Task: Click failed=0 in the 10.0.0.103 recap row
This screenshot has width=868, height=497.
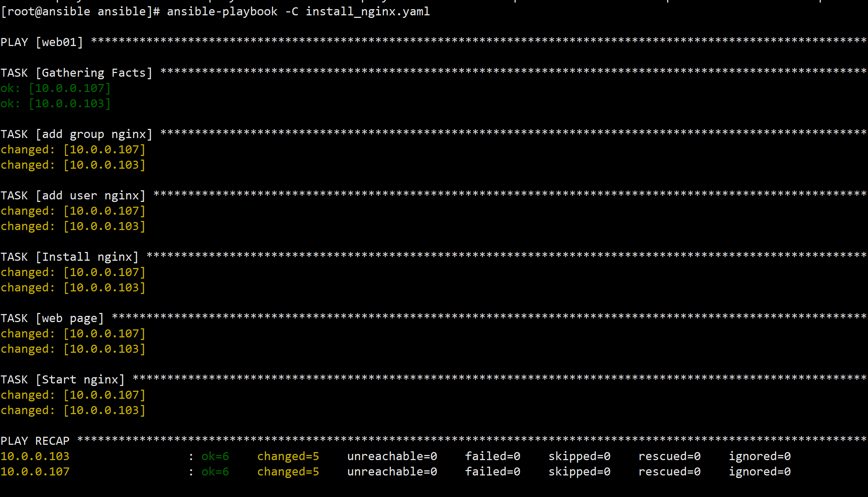Action: [492, 456]
